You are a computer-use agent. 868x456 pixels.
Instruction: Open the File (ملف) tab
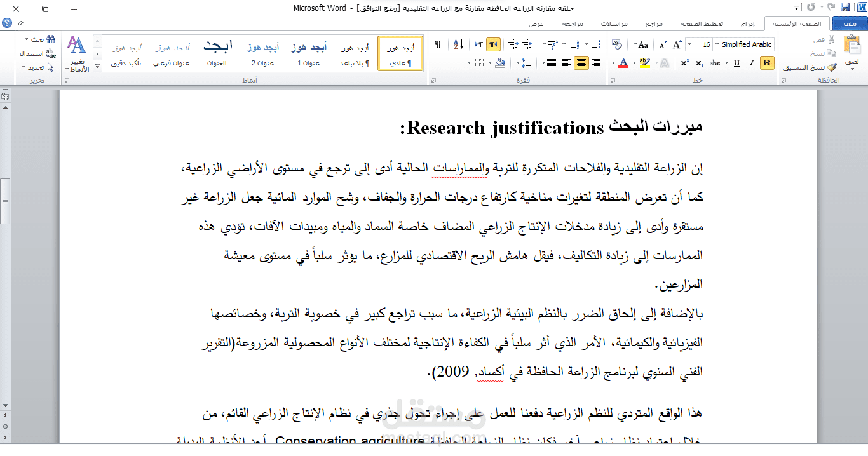coord(850,23)
